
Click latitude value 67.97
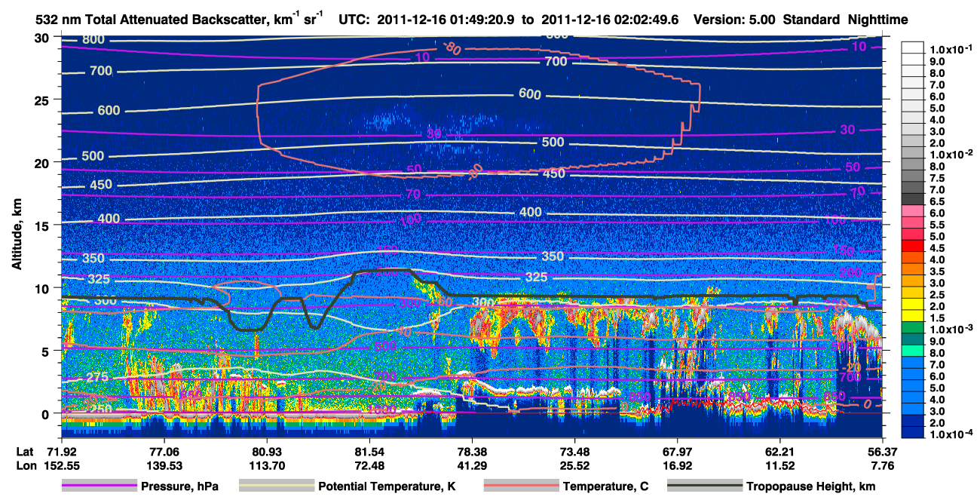point(677,451)
